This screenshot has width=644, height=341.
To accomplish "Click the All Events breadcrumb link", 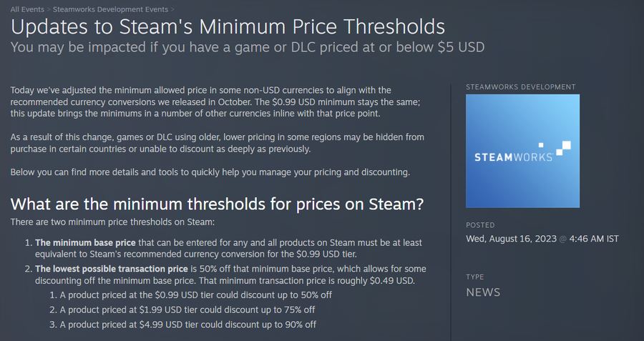I will (x=27, y=9).
